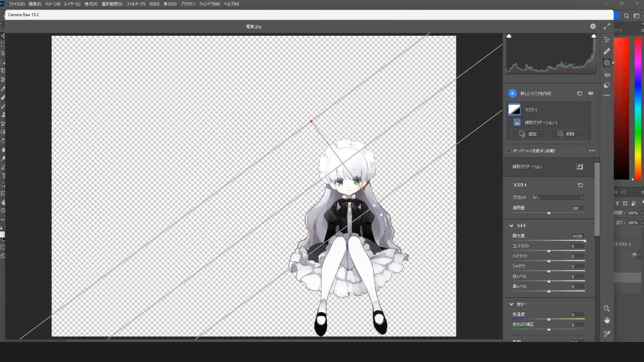Select Photoshop Frame tool
Viewport: 644px width, 362px height.
(x=3, y=79)
